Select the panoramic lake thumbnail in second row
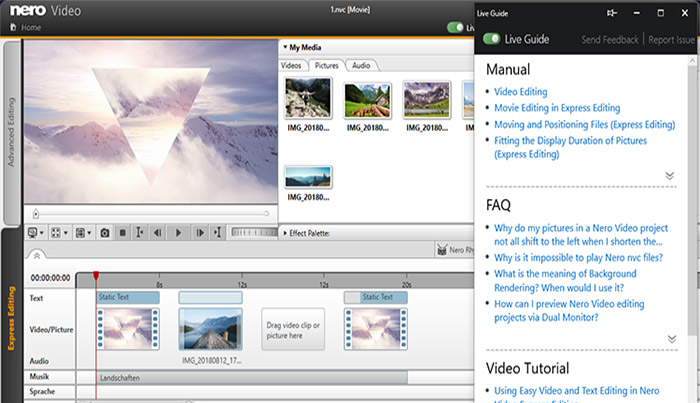 coord(308,177)
